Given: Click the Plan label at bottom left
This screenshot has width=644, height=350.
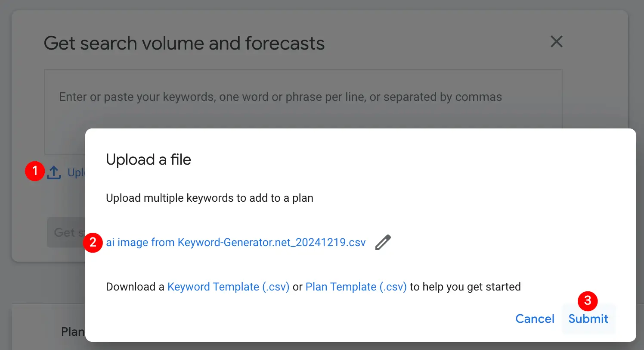Looking at the screenshot, I should (x=73, y=331).
